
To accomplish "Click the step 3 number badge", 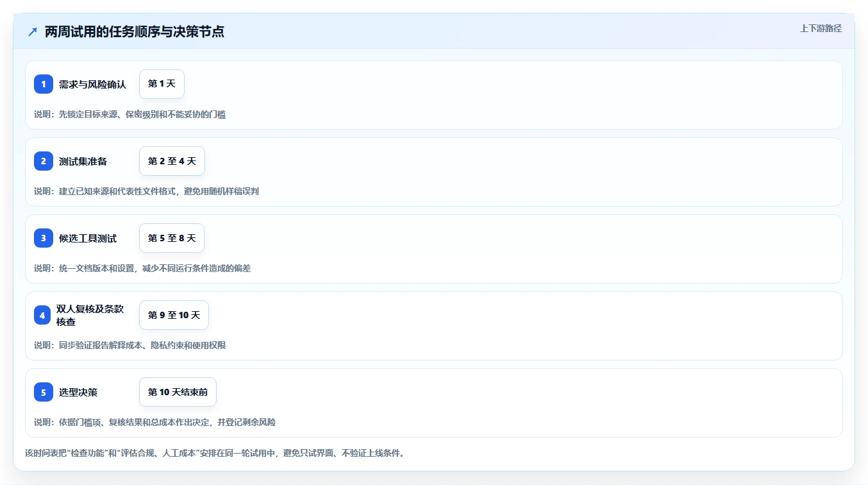I will (44, 238).
